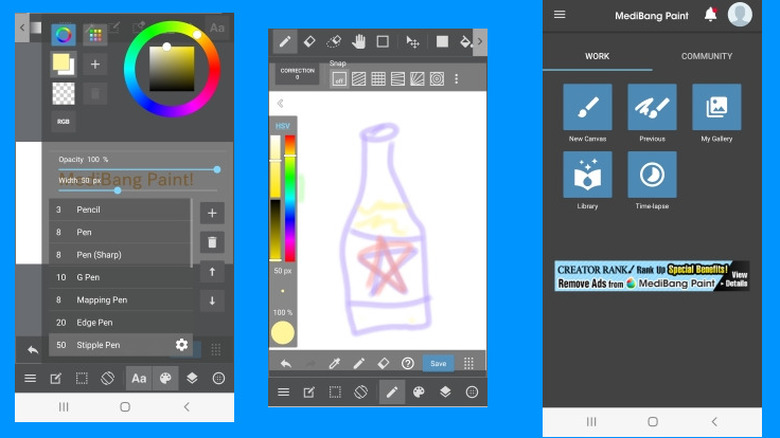The image size is (780, 438).
Task: Open the Time-lapse tile
Action: click(x=652, y=175)
